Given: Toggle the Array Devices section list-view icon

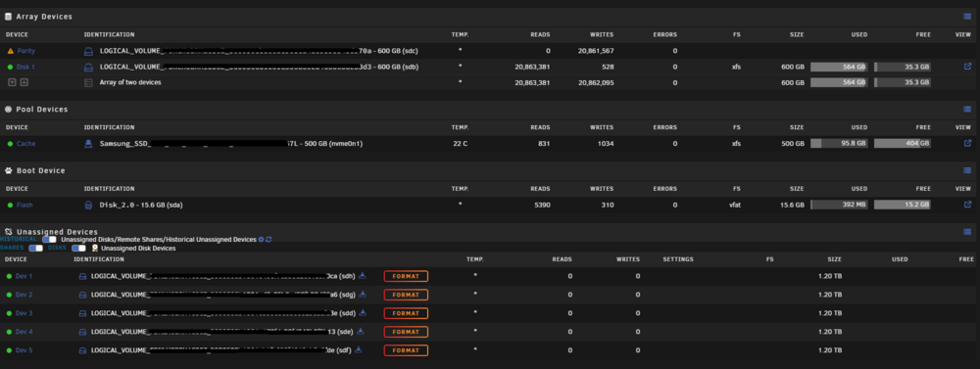Looking at the screenshot, I should (x=967, y=17).
